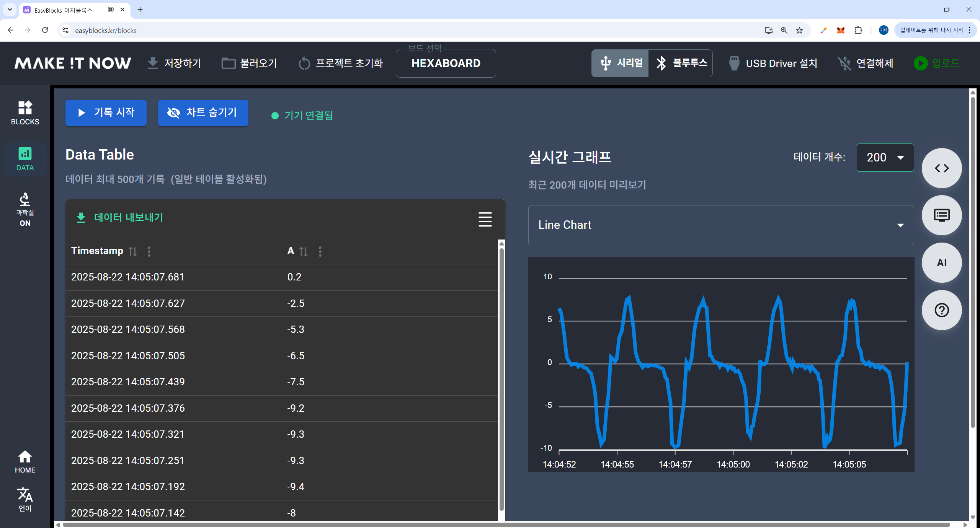Click the AI assistant round button
The height and width of the screenshot is (528, 980).
pos(941,263)
